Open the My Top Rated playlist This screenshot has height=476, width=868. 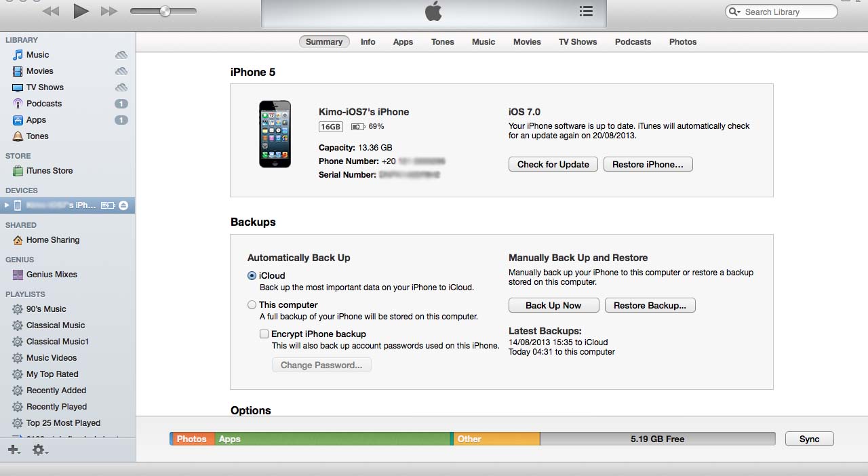pyautogui.click(x=52, y=374)
